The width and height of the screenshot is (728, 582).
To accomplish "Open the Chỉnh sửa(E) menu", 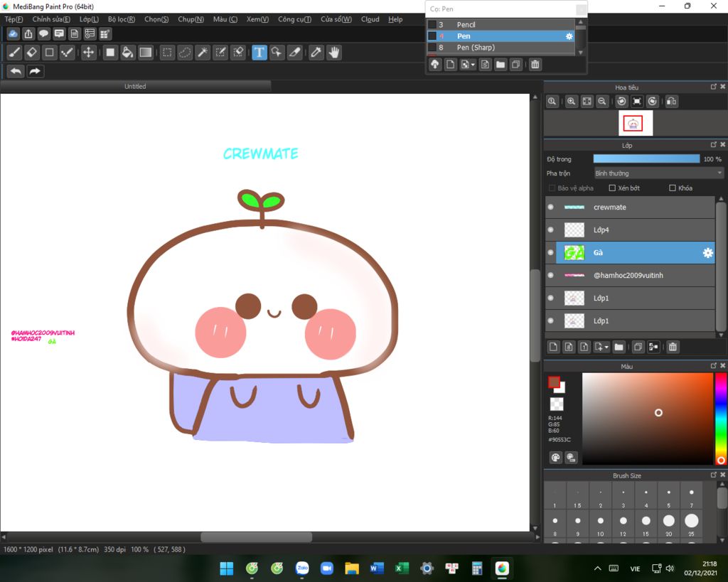I will 51,19.
